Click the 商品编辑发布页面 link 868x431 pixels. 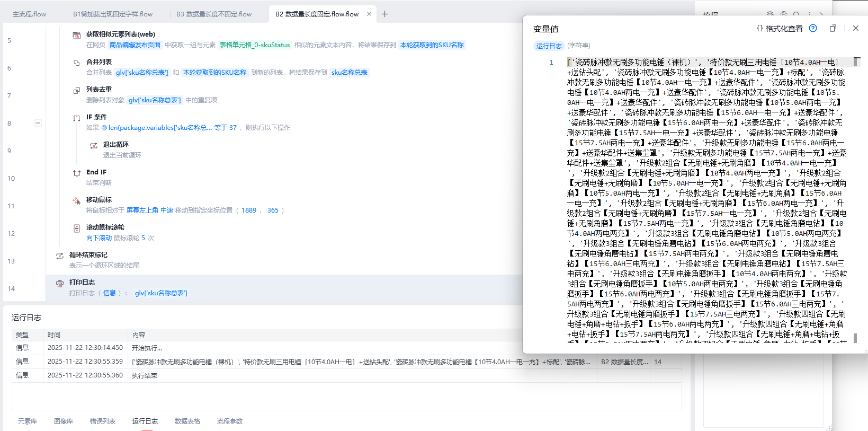[x=135, y=45]
